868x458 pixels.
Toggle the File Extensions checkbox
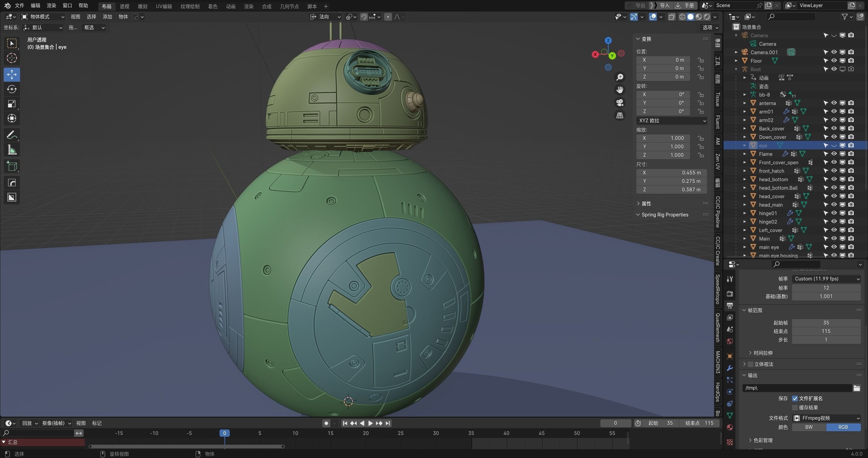(795, 398)
